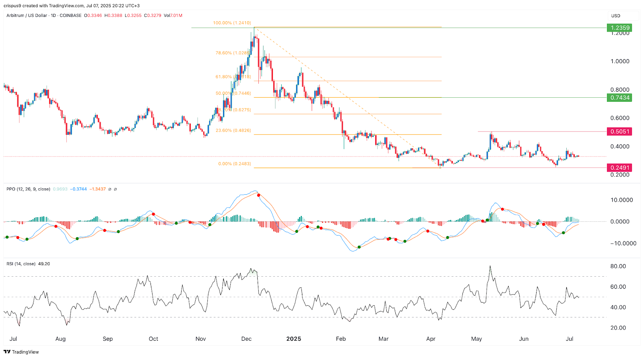Click the Dec label on the time axis

246,339
